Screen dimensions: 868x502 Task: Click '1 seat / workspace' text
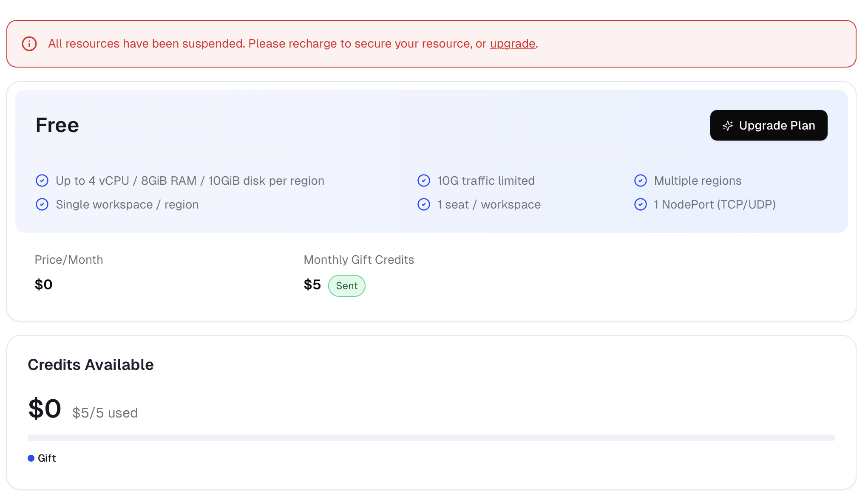489,204
